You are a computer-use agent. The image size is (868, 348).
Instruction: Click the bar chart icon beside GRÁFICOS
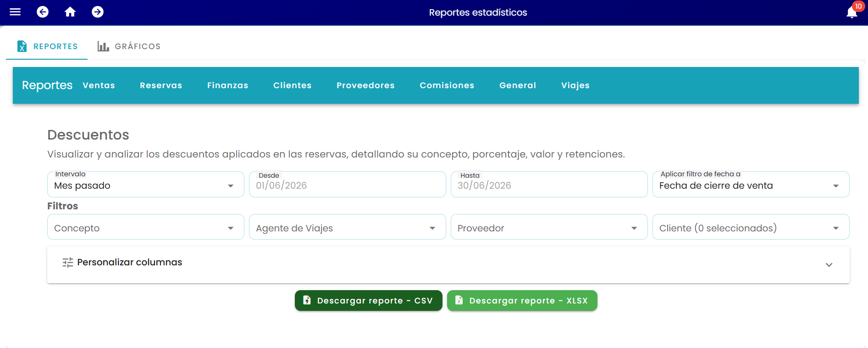click(x=103, y=46)
